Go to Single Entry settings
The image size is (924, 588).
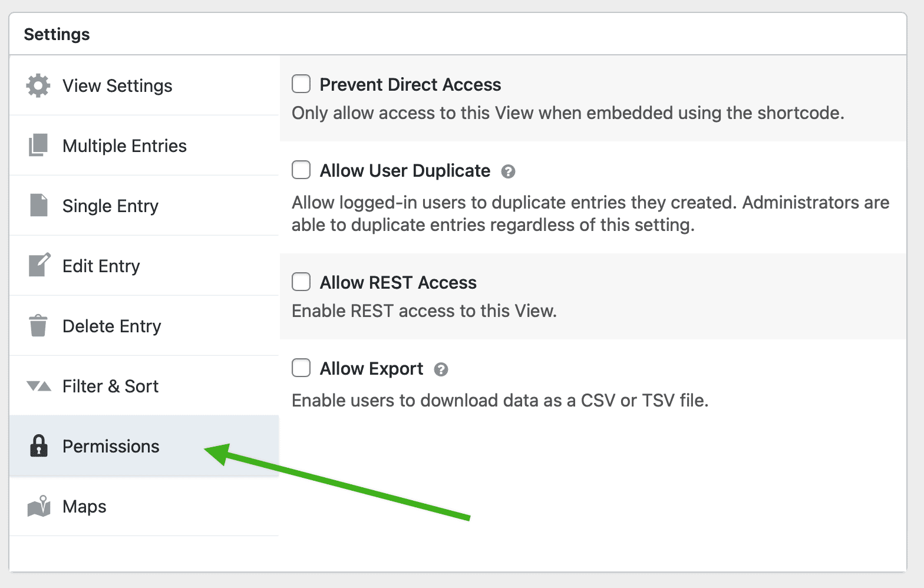click(x=110, y=206)
